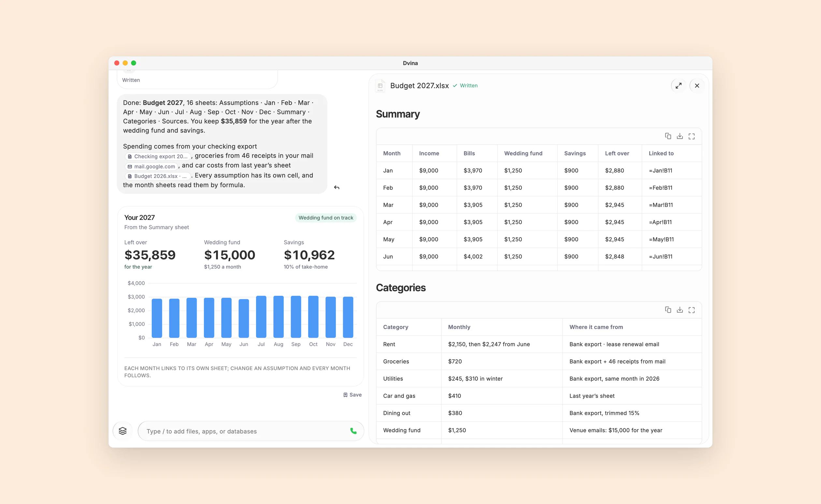Select the Mar row month cell
This screenshot has height=504, width=821.
(394, 205)
